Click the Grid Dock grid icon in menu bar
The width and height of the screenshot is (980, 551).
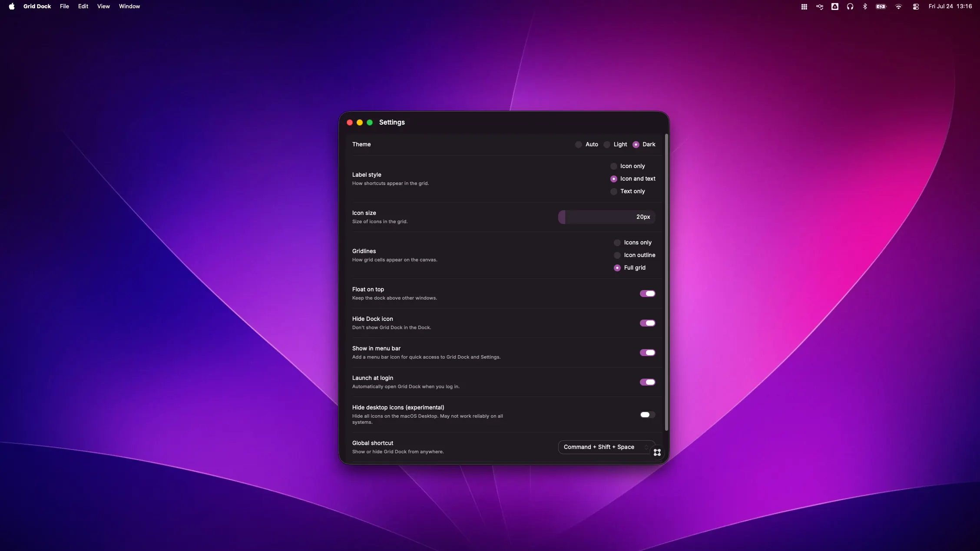[804, 7]
